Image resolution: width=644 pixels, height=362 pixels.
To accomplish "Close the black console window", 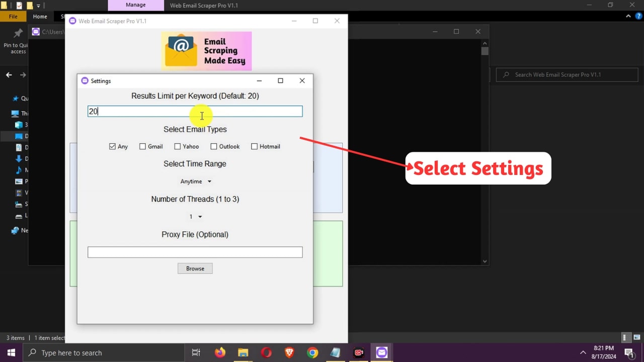I will pos(478,31).
